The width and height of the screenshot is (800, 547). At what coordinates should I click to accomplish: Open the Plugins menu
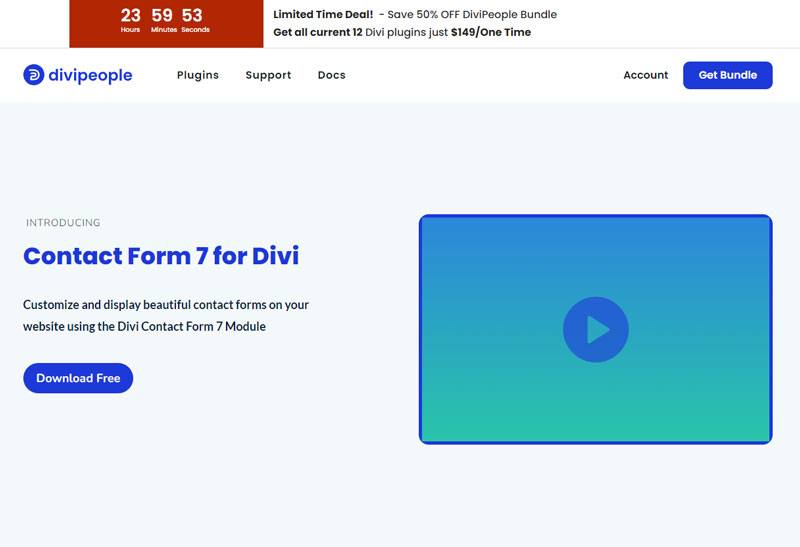pos(198,75)
